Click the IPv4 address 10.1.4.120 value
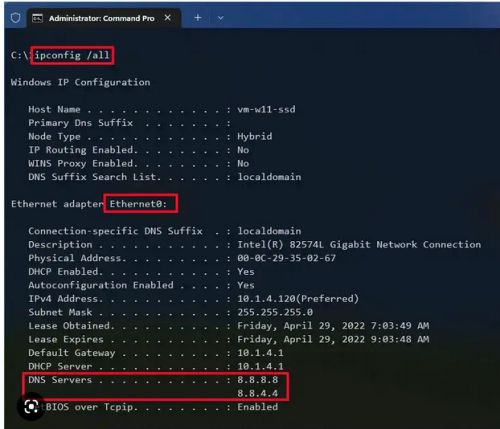The width and height of the screenshot is (500, 429). (x=298, y=299)
